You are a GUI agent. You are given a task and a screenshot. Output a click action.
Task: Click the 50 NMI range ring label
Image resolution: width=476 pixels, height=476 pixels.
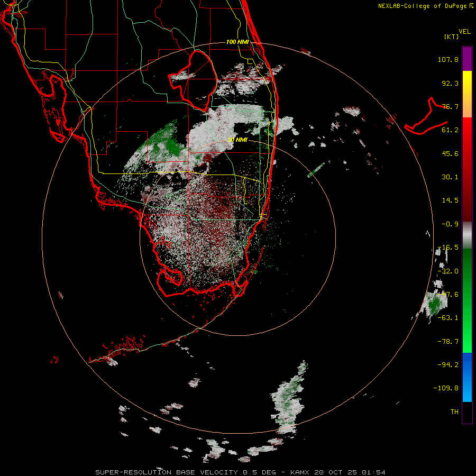237,140
